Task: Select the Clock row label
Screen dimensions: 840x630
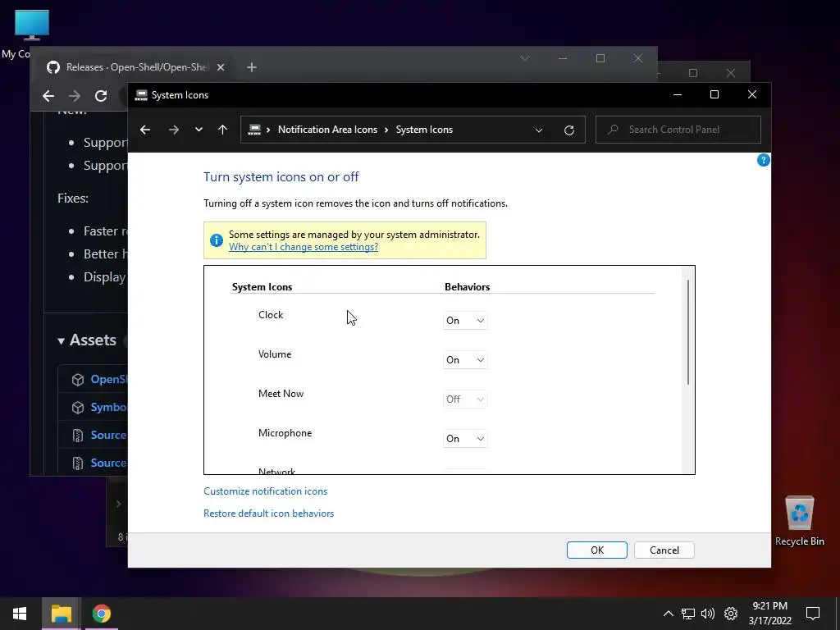Action: [271, 315]
